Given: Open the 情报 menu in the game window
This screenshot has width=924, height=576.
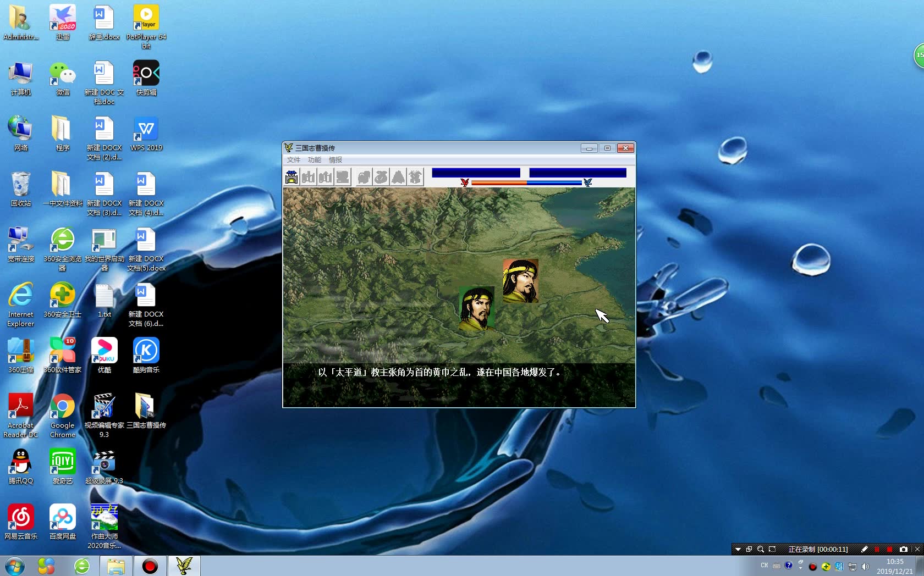Looking at the screenshot, I should [x=335, y=160].
